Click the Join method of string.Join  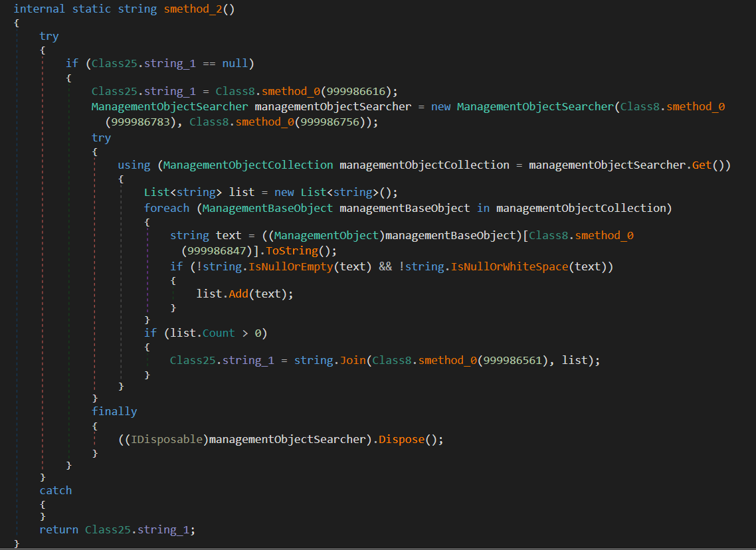pyautogui.click(x=353, y=360)
